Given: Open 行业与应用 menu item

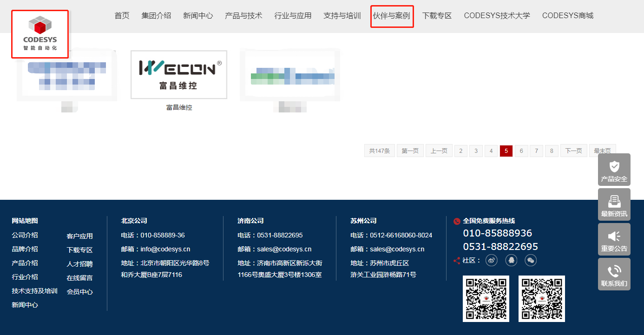Looking at the screenshot, I should point(293,15).
